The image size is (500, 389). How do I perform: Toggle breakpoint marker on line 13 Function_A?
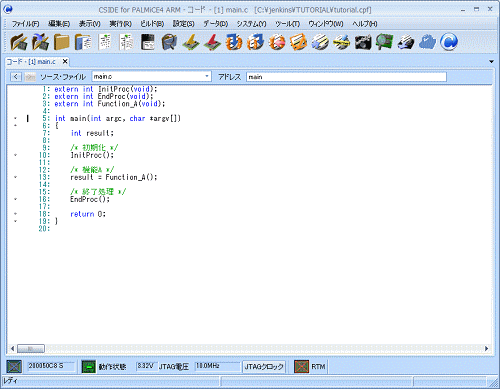[x=15, y=177]
